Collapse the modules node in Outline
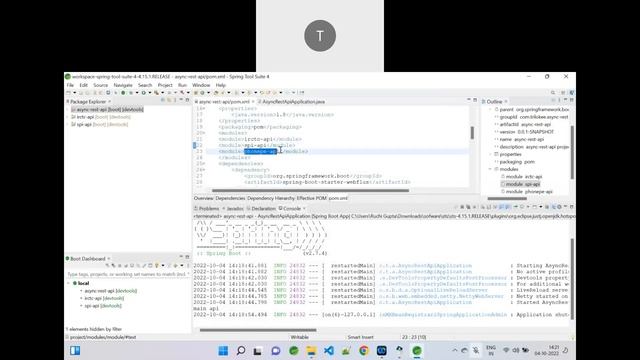 tap(491, 169)
